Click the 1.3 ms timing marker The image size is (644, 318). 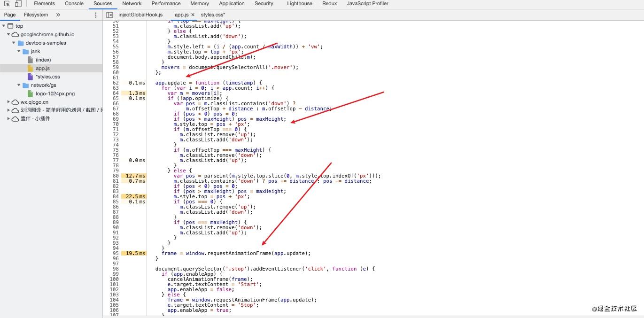tap(135, 93)
